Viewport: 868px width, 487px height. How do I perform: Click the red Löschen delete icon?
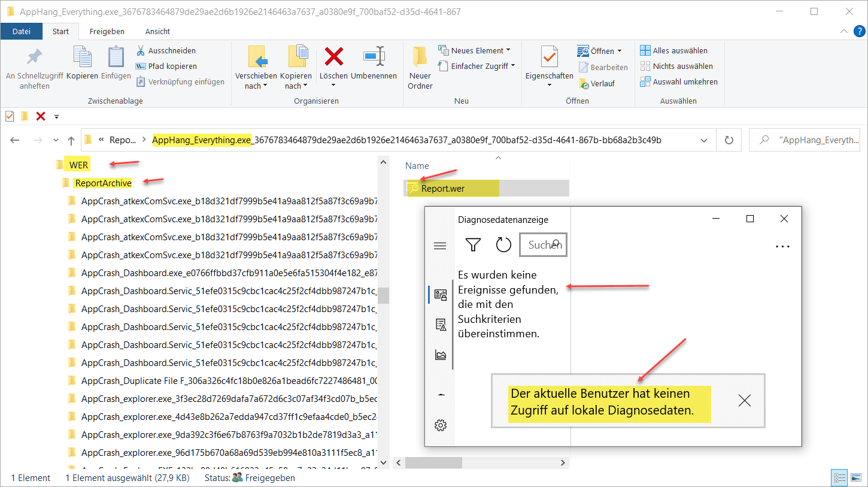tap(333, 58)
